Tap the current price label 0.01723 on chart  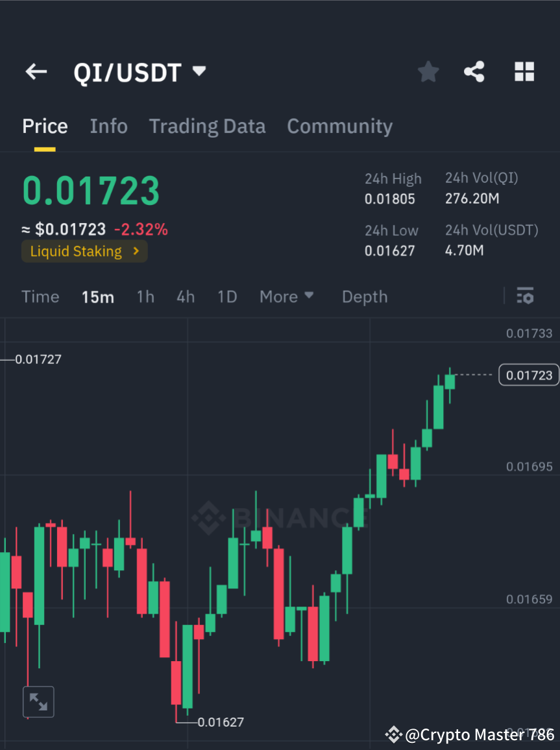[528, 374]
